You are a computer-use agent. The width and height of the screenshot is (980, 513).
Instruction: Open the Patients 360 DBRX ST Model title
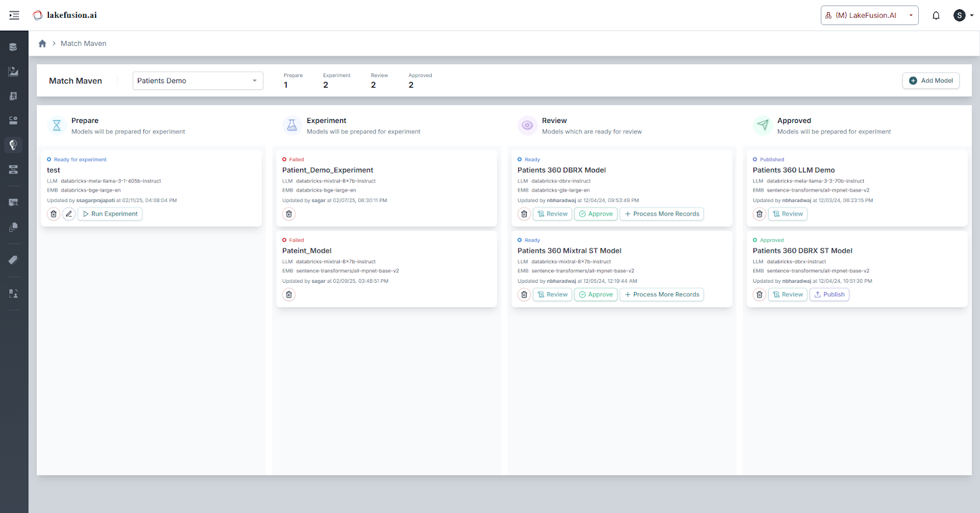coord(802,251)
